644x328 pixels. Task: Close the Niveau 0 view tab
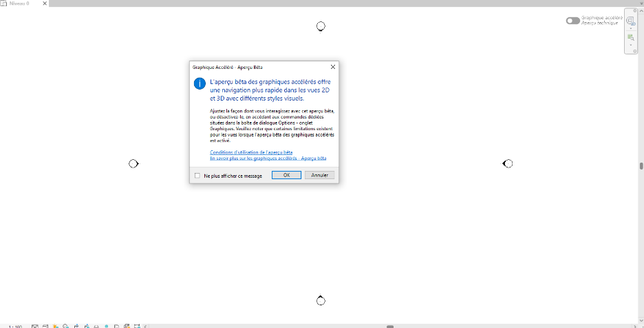tap(45, 3)
